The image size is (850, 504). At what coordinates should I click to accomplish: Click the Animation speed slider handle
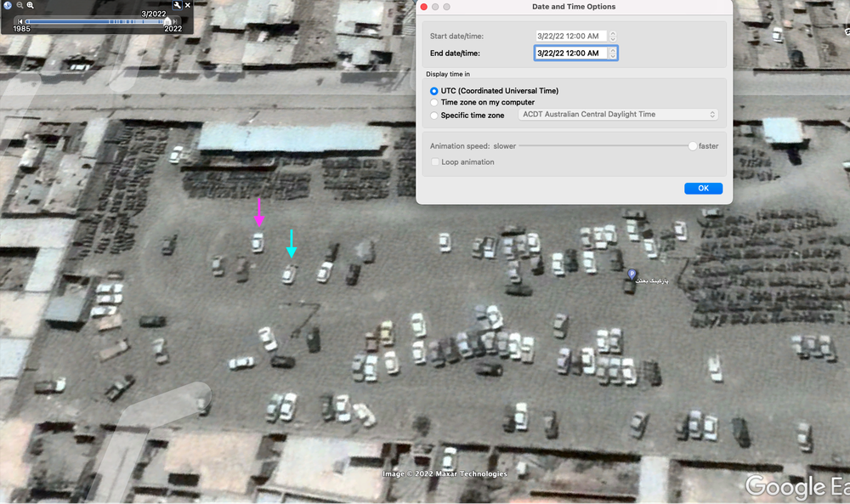[x=692, y=146]
